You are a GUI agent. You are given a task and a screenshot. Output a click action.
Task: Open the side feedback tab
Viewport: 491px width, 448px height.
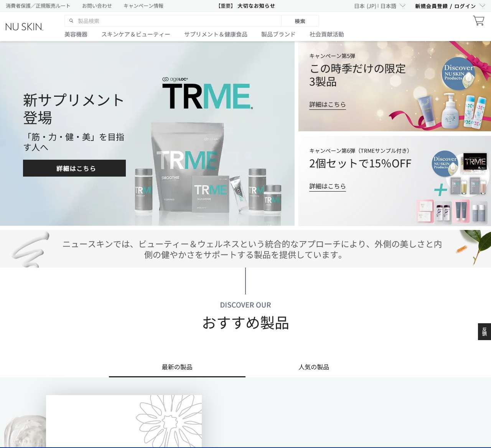point(484,332)
